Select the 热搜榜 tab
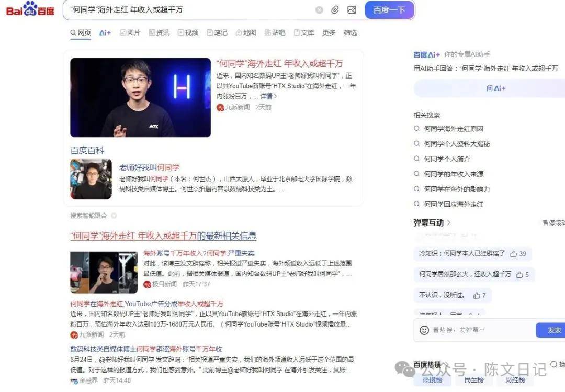 pos(433,381)
